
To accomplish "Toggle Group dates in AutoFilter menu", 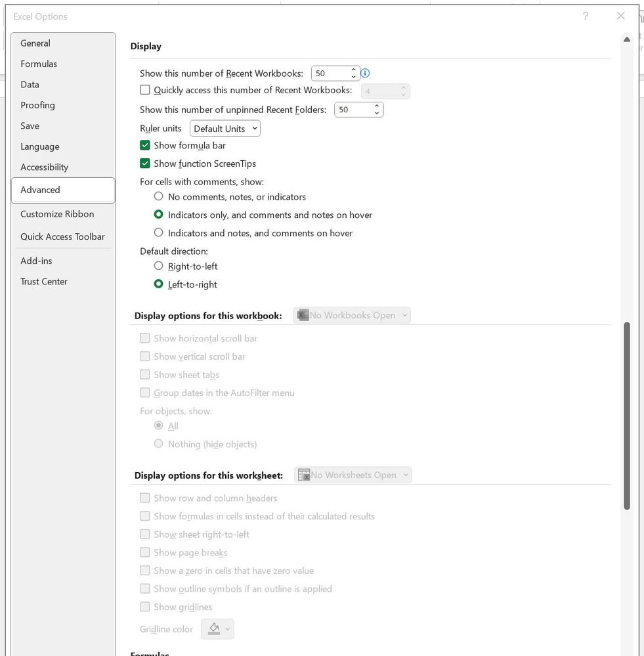I will point(144,393).
